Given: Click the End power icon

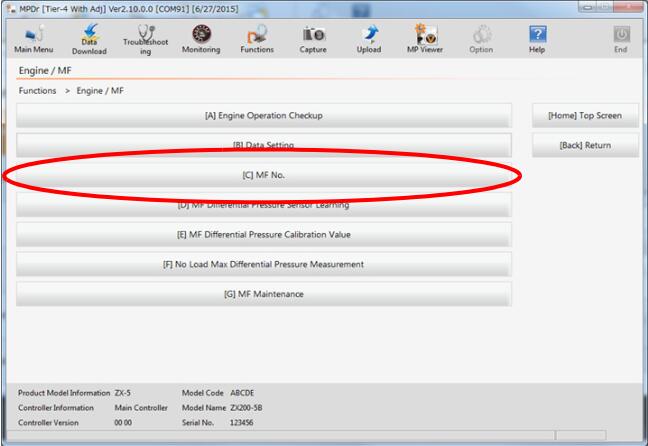Looking at the screenshot, I should coord(621,39).
